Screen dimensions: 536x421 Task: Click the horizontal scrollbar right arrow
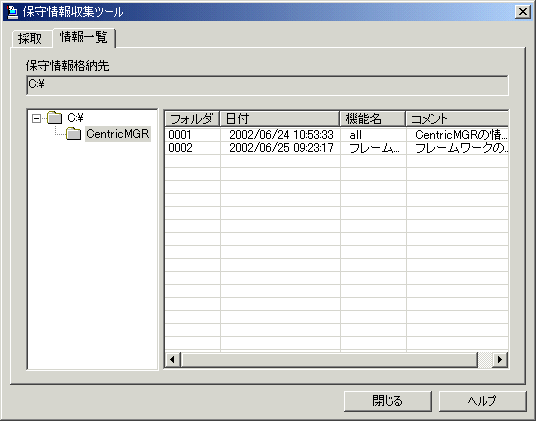500,359
